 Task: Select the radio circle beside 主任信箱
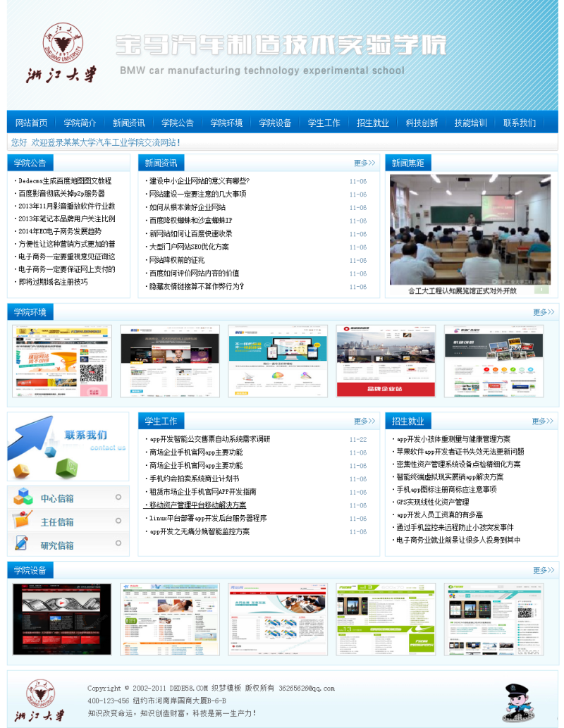click(x=118, y=520)
